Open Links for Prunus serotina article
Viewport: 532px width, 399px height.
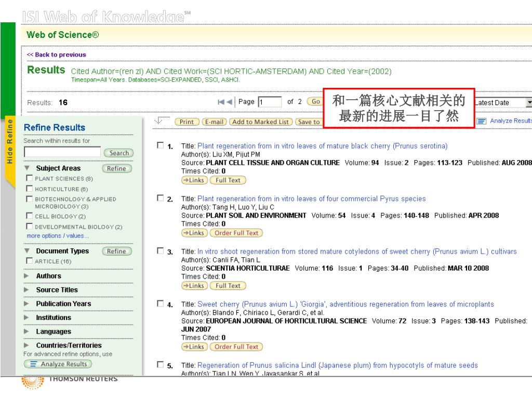[194, 180]
